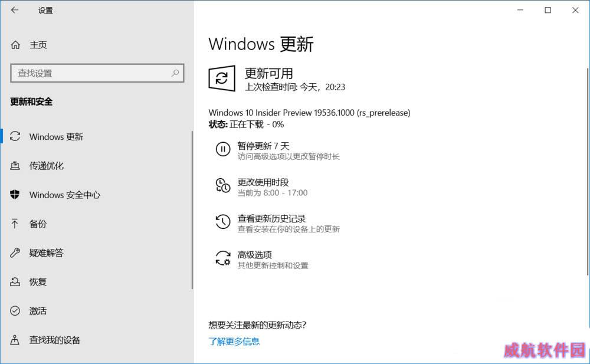
Task: Follow the 了解更多信息 link
Action: [234, 342]
